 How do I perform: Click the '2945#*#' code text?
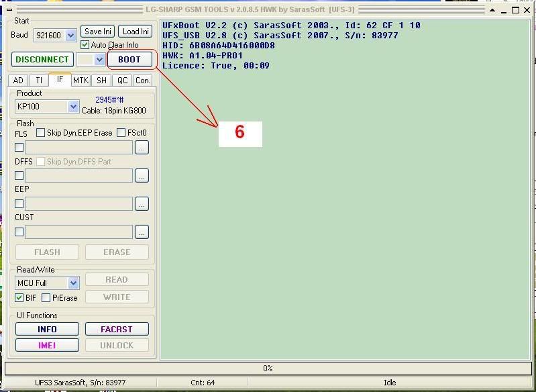click(110, 100)
